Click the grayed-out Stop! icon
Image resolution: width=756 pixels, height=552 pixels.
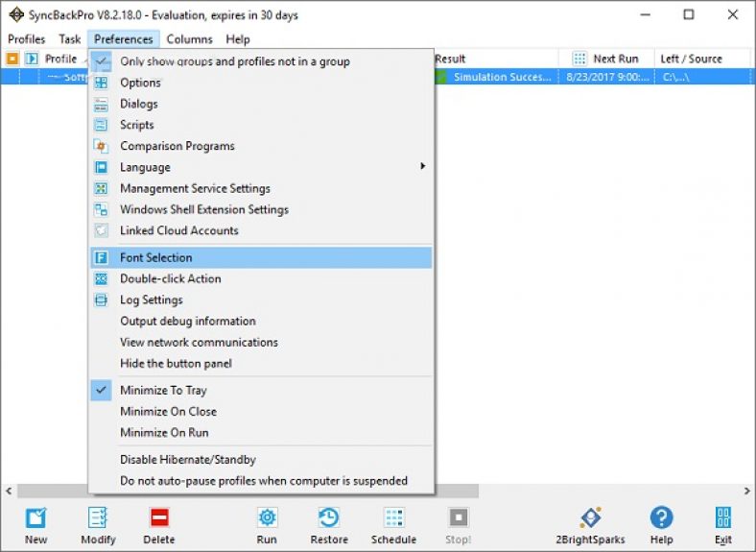click(459, 518)
